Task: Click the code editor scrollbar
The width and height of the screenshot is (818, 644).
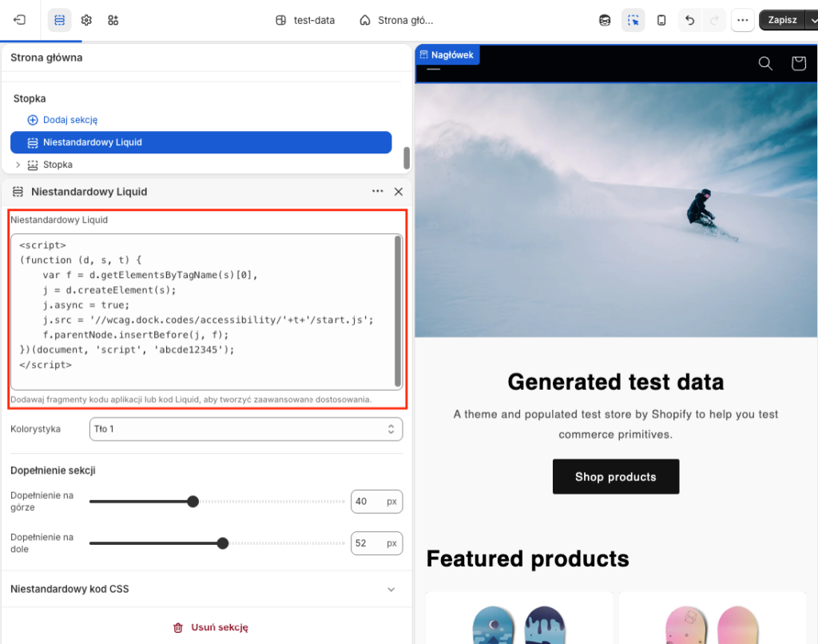Action: (x=398, y=311)
